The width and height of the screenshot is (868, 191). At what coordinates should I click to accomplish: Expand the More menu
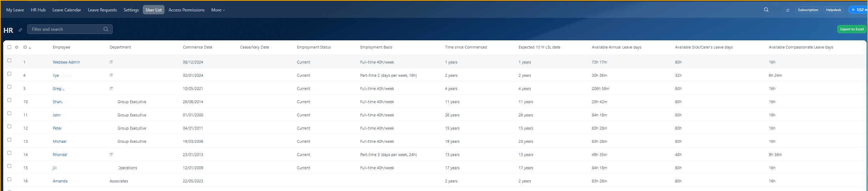(x=218, y=10)
